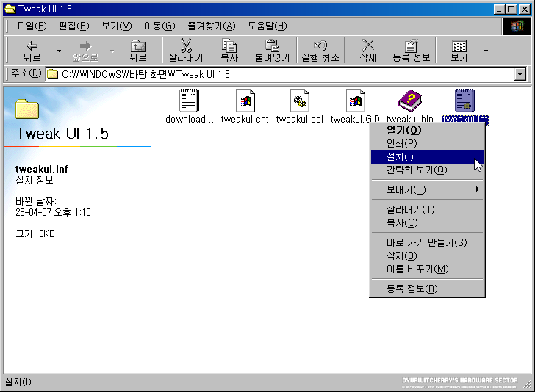Choose 복사(C) in the context menu
The width and height of the screenshot is (535, 392).
(x=427, y=222)
